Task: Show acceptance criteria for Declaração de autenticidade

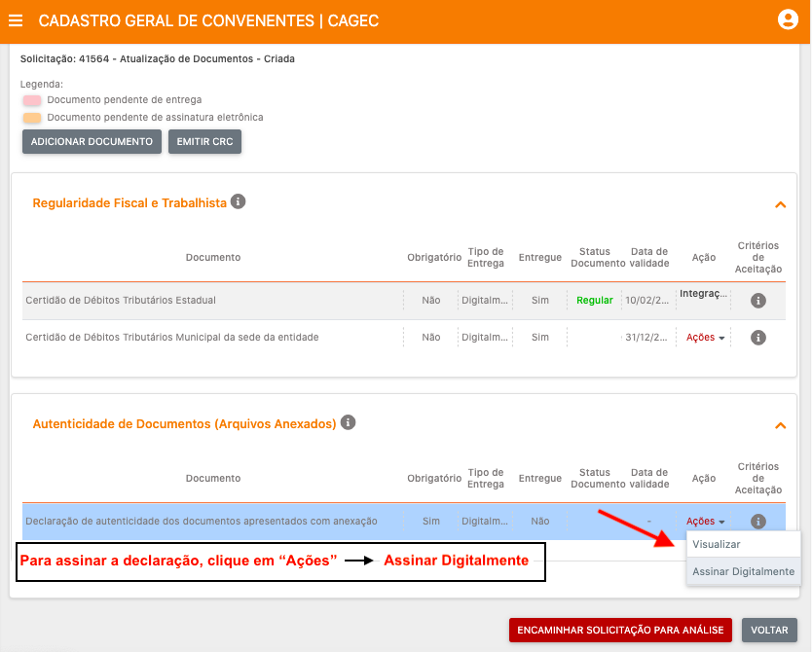Action: click(x=758, y=522)
